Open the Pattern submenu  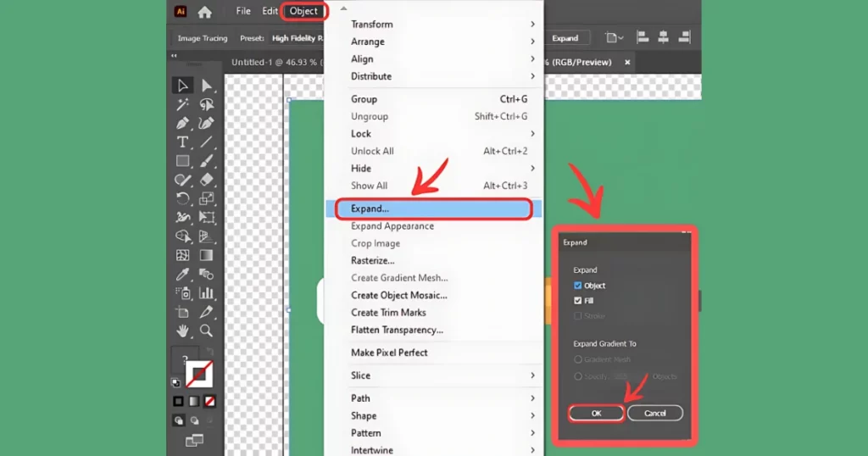434,433
